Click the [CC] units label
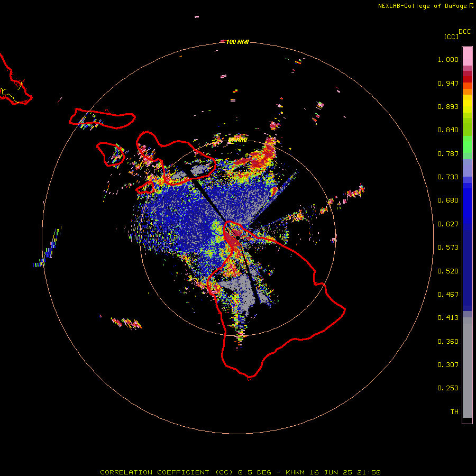476x476 pixels. coord(452,36)
